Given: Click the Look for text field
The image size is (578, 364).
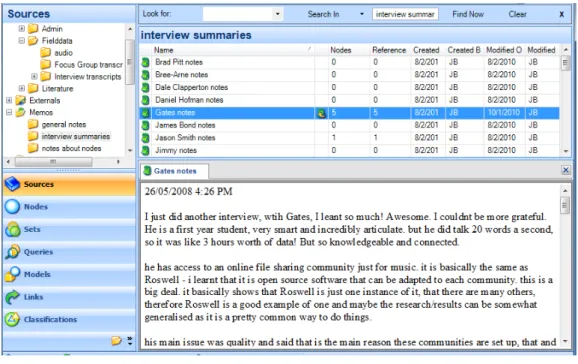Looking at the screenshot, I should click(x=238, y=14).
